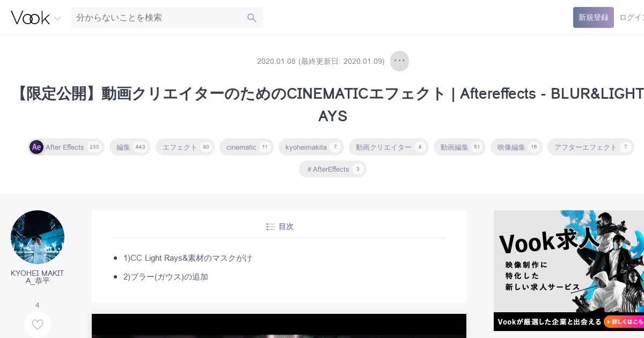This screenshot has height=338, width=644.
Task: Open the Vook求人 banner ad
Action: [x=569, y=270]
